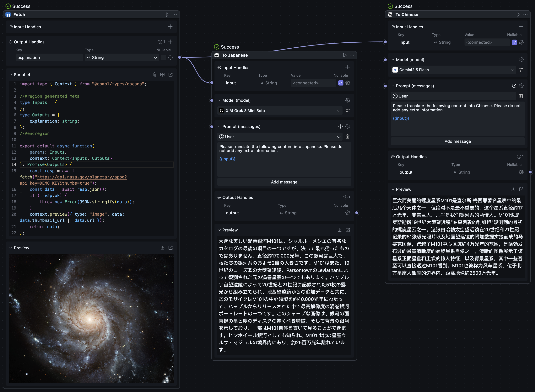The height and width of the screenshot is (392, 535).
Task: Click the galaxy preview image
Action: pos(91,318)
